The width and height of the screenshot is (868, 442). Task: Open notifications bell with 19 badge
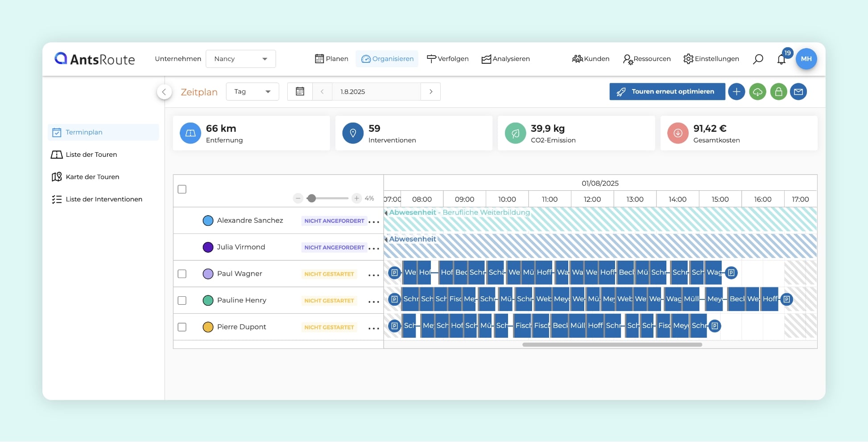pyautogui.click(x=781, y=59)
